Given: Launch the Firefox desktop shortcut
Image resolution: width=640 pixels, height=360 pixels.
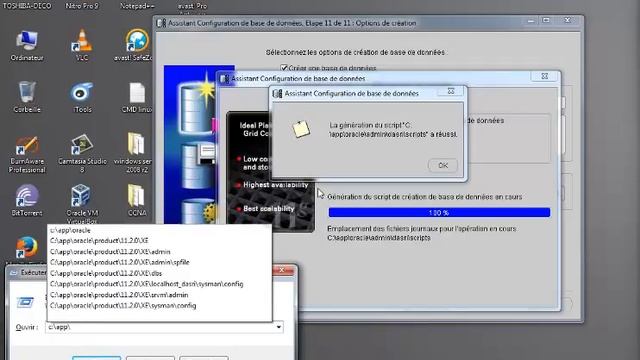Looking at the screenshot, I should [x=27, y=247].
